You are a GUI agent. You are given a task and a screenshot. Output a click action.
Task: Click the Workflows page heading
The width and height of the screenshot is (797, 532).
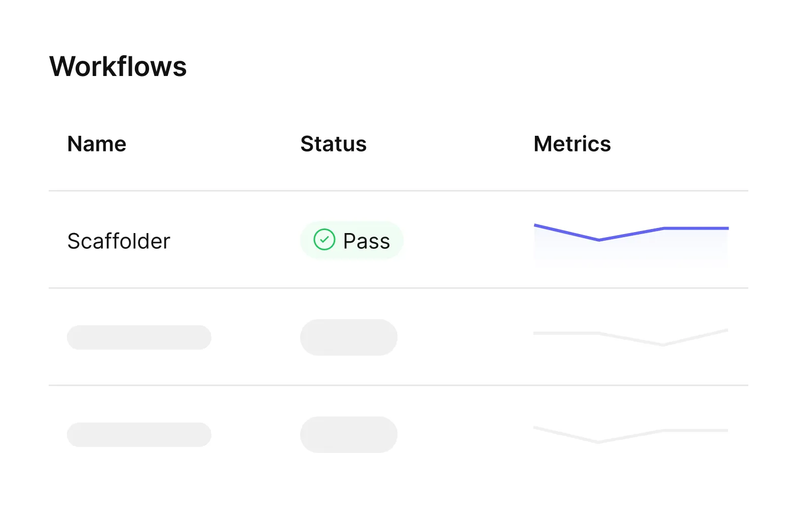(118, 66)
